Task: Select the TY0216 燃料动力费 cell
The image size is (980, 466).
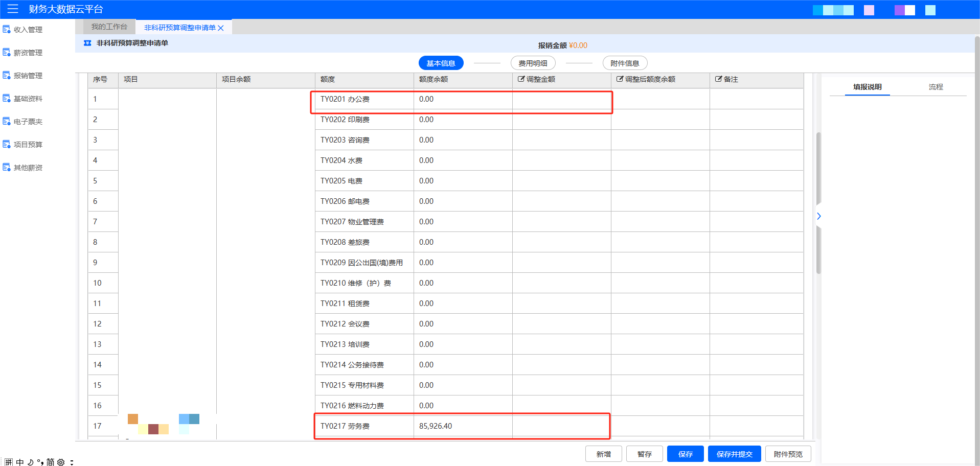Action: pyautogui.click(x=364, y=406)
